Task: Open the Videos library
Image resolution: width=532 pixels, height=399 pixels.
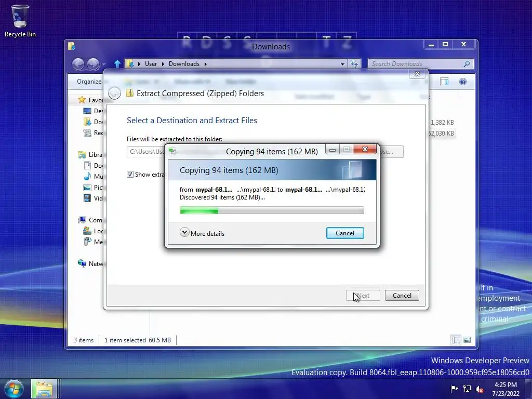Action: coord(93,198)
